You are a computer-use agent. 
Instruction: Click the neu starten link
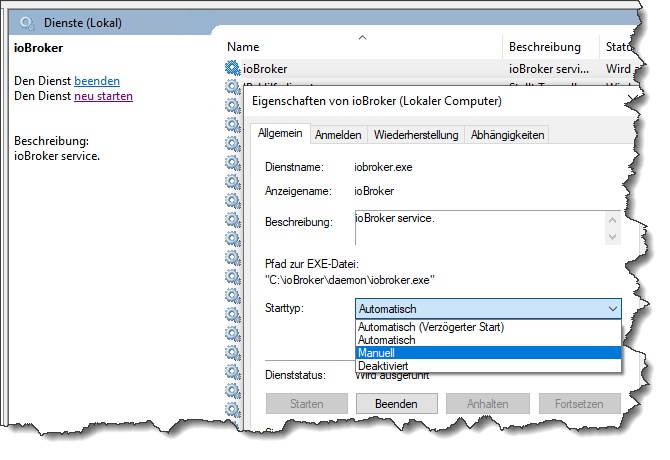tap(103, 96)
